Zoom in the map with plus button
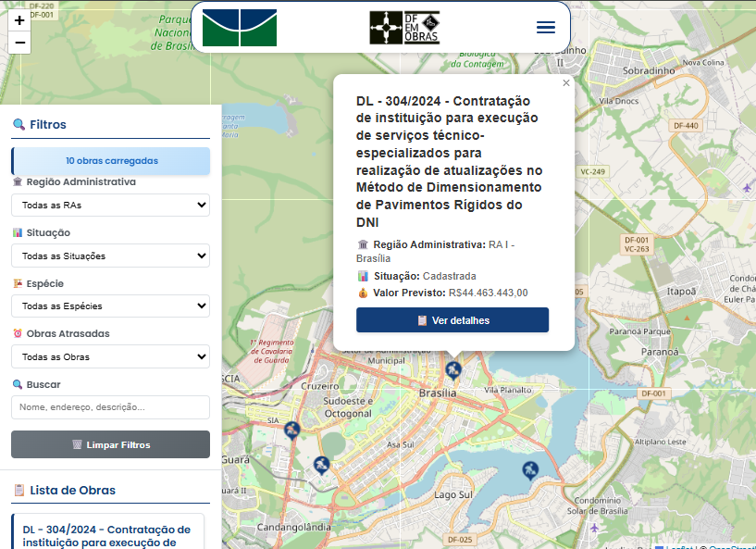Image resolution: width=756 pixels, height=549 pixels. pos(19,20)
